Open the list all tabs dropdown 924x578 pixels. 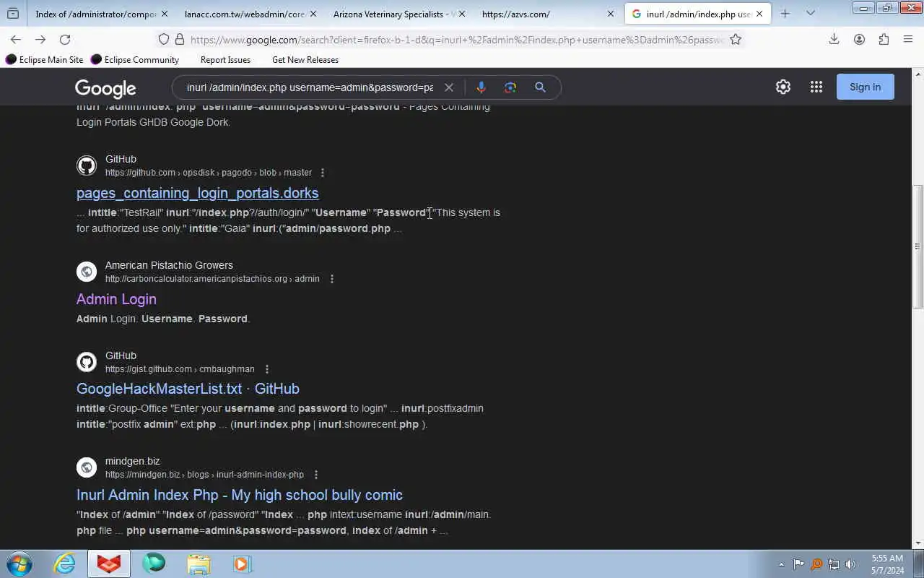click(810, 14)
